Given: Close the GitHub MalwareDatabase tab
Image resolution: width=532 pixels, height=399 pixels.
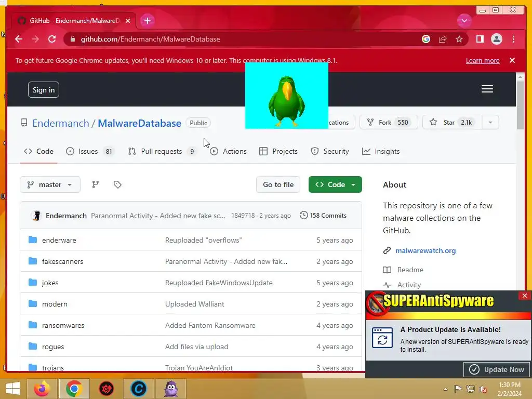Looking at the screenshot, I should 128,21.
